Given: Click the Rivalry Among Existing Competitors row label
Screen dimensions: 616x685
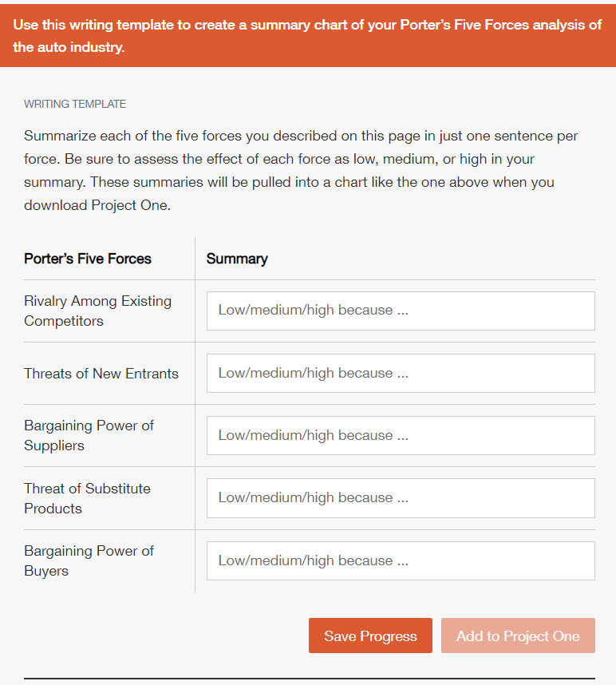Looking at the screenshot, I should (97, 311).
